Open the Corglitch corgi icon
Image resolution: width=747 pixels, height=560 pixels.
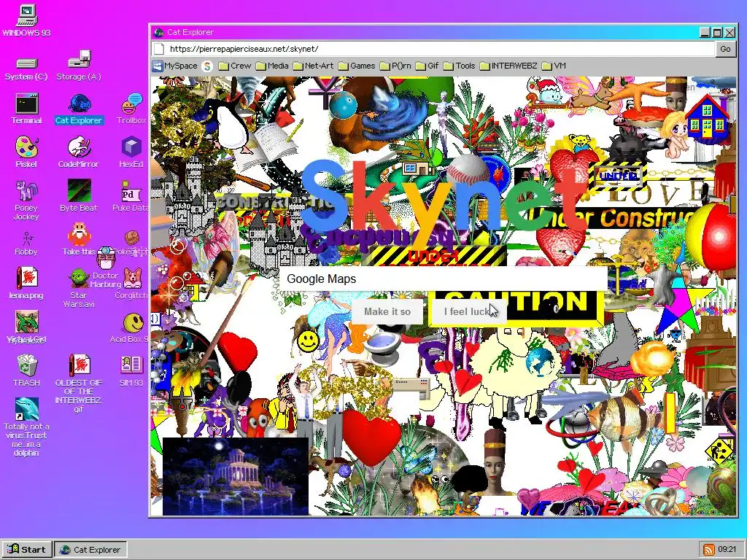[x=132, y=284]
